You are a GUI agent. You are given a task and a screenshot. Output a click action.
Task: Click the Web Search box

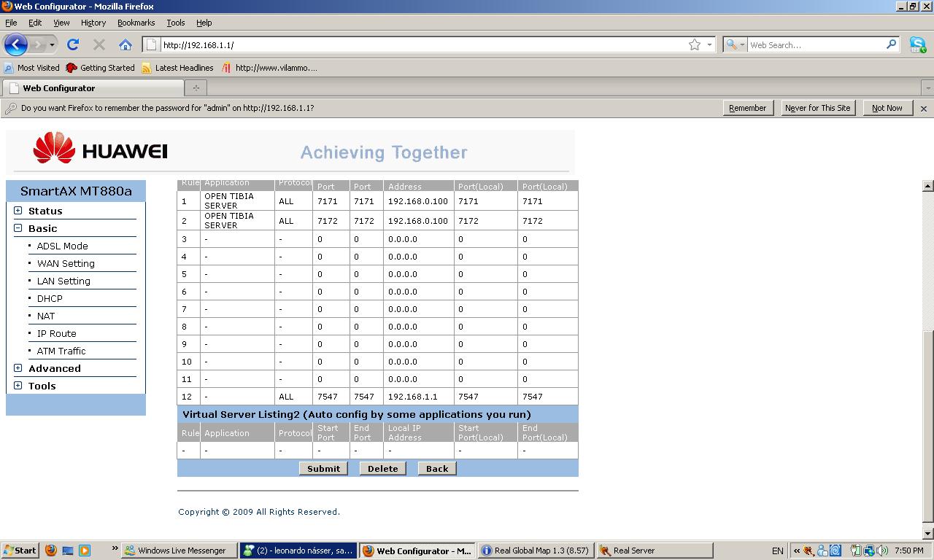click(x=816, y=44)
